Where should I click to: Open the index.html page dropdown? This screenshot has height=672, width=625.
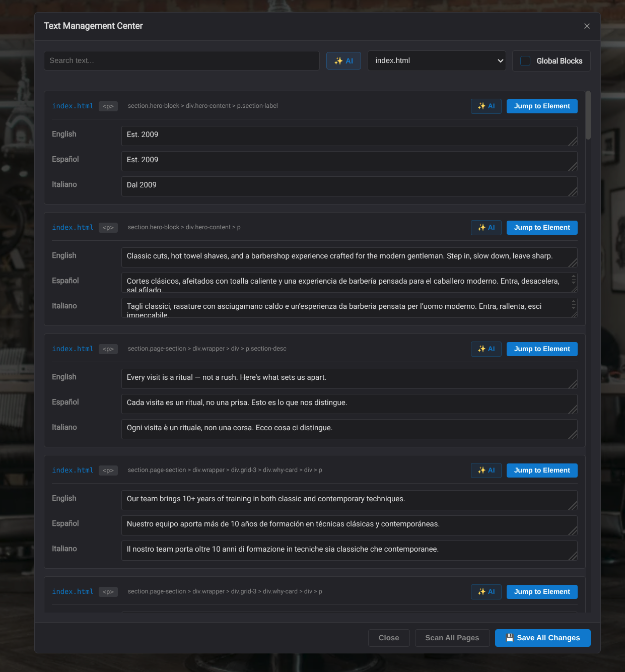coord(437,60)
